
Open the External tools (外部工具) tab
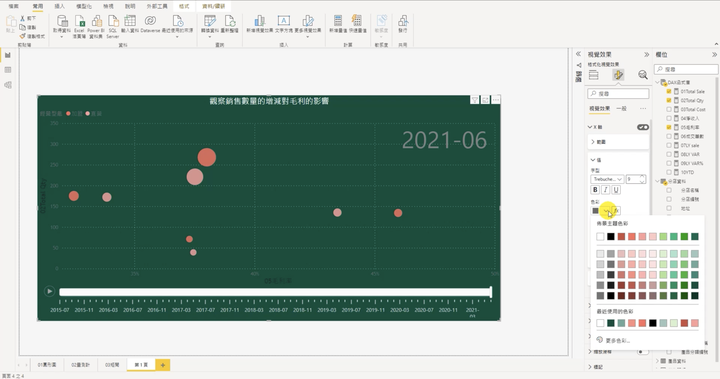pos(157,6)
